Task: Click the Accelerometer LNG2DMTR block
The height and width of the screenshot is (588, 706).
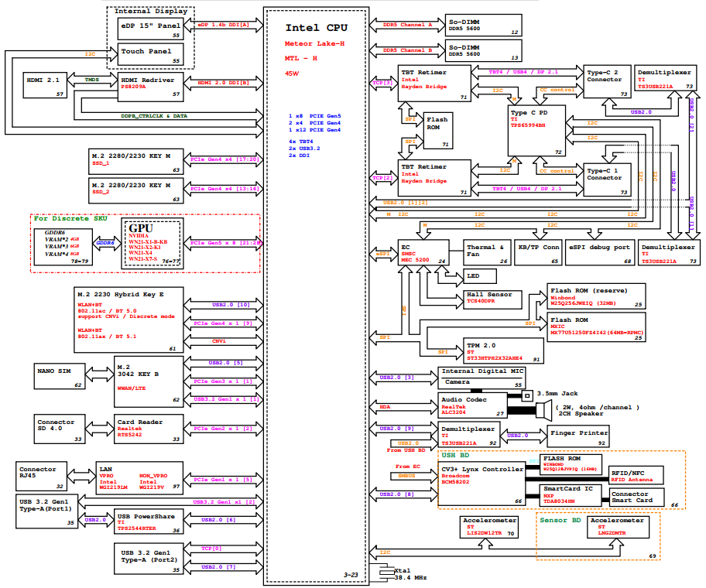Action: (x=619, y=527)
